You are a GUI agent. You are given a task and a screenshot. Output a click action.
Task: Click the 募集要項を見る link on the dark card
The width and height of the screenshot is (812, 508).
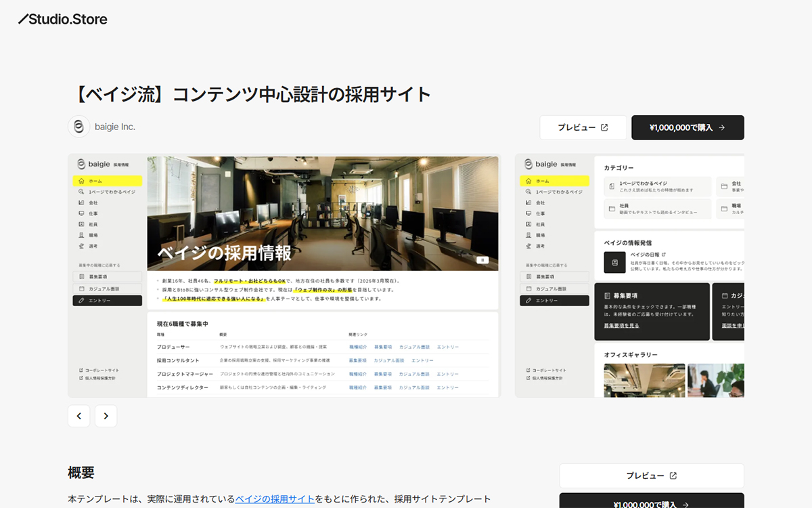tap(621, 325)
